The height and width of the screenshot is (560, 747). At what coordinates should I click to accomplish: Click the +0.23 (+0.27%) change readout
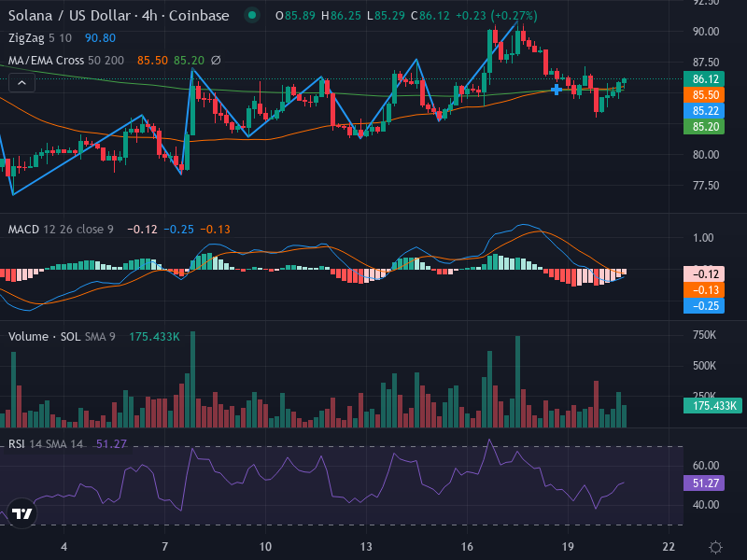(x=497, y=16)
